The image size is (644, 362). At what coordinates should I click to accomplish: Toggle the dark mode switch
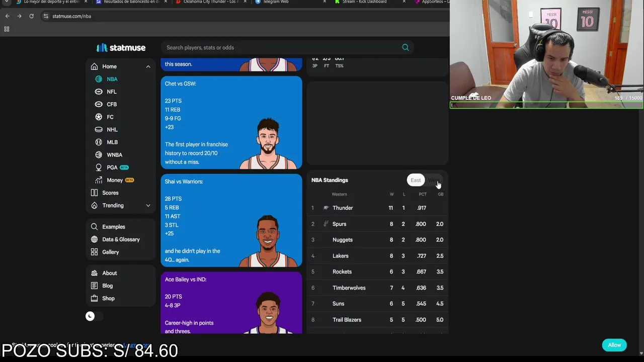pyautogui.click(x=94, y=316)
